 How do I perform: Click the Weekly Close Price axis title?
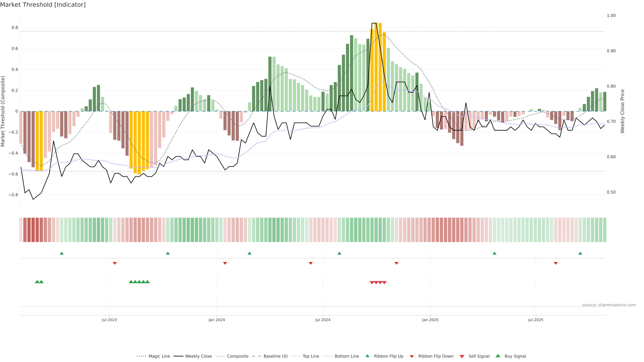pyautogui.click(x=622, y=111)
